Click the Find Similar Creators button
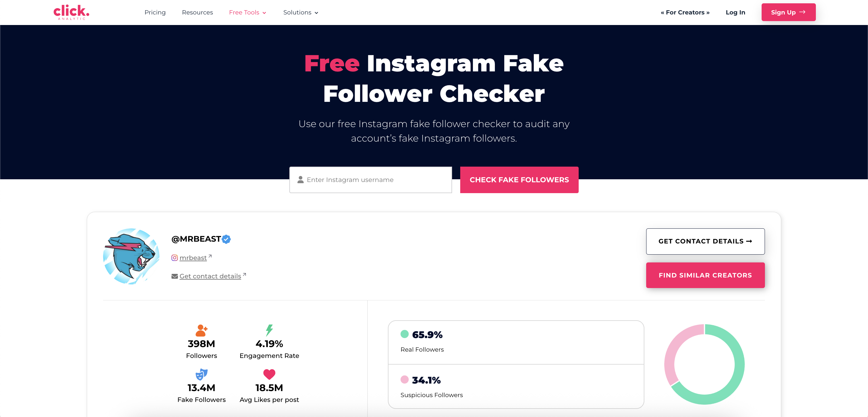Image resolution: width=868 pixels, height=417 pixels. coord(705,275)
